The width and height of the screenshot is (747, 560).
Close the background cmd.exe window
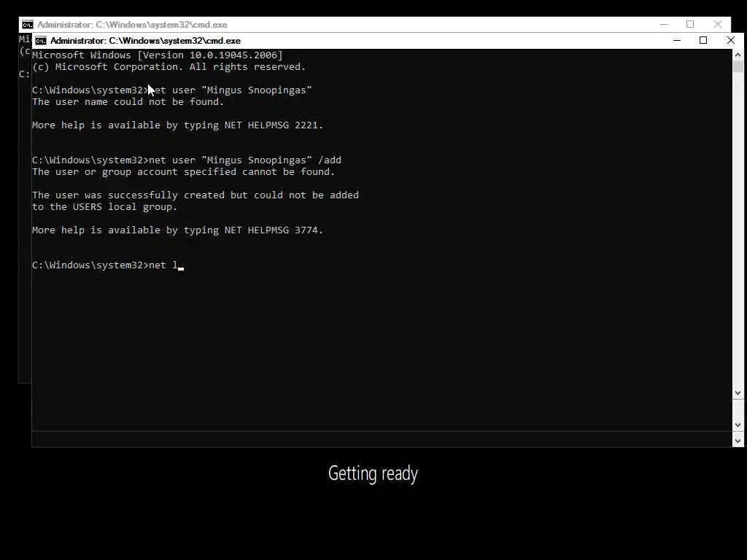[718, 24]
